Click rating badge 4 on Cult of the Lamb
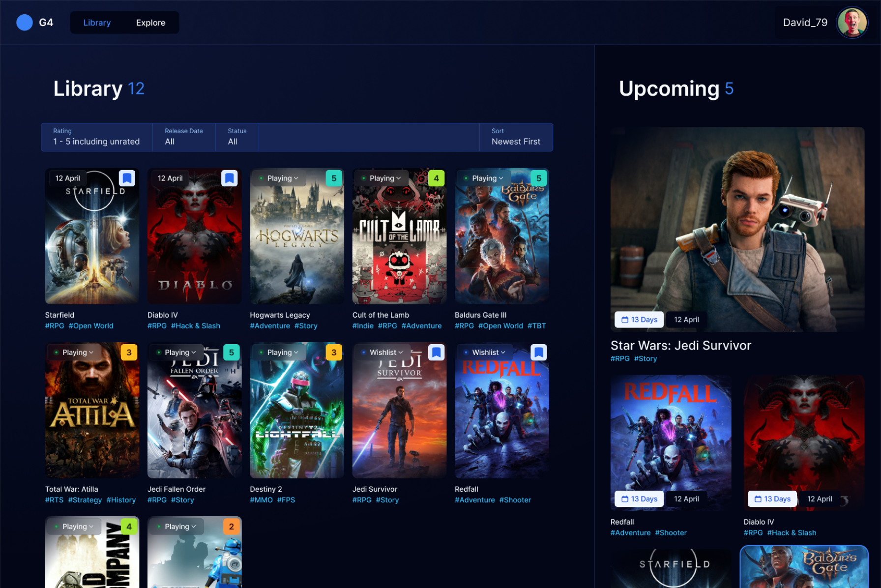The width and height of the screenshot is (881, 588). 437,178
